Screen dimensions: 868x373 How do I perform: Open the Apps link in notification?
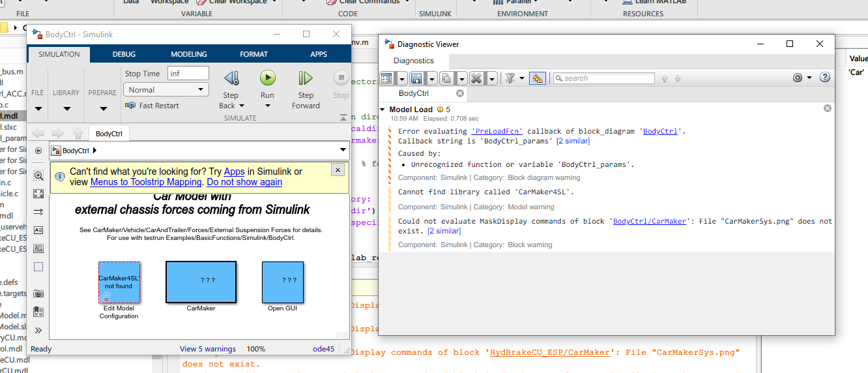click(x=233, y=172)
